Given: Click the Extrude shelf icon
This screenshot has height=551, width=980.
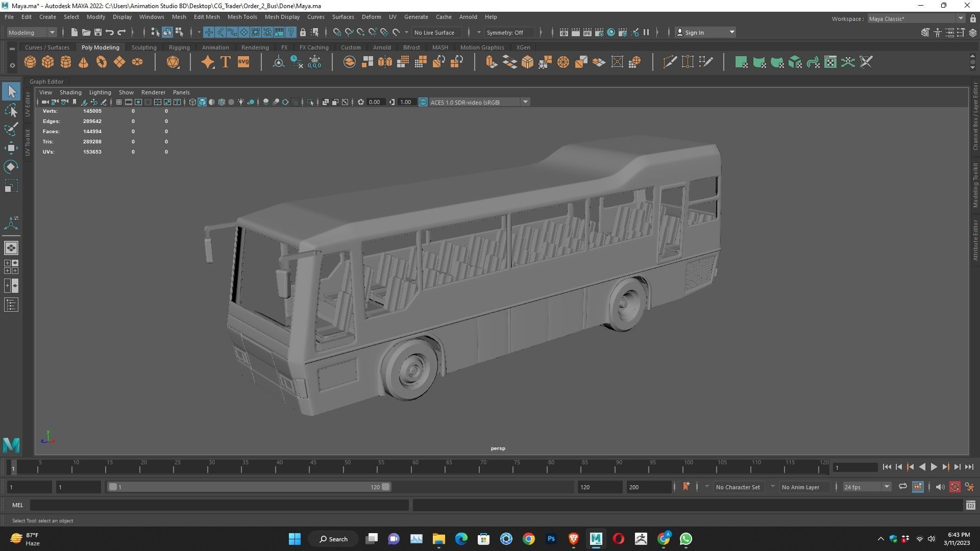Looking at the screenshot, I should (x=491, y=62).
